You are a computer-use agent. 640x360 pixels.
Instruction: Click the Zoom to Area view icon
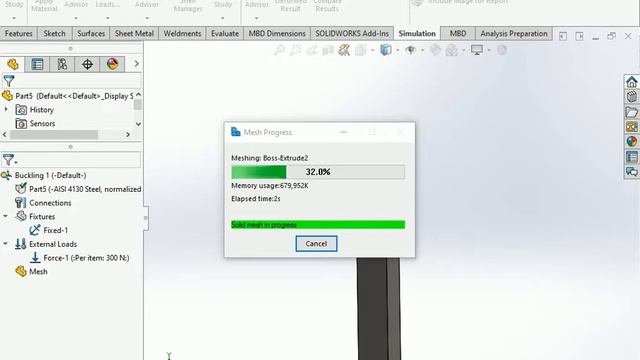296,50
